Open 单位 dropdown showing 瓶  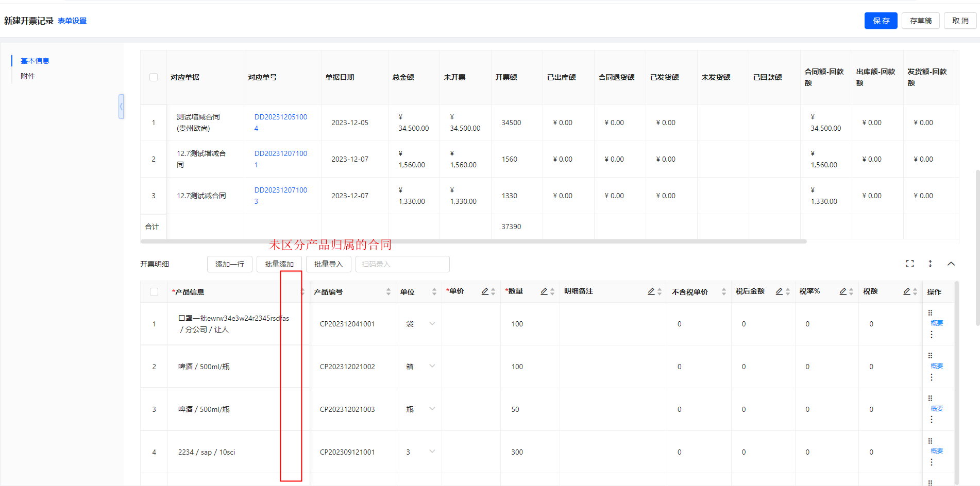[x=432, y=409]
